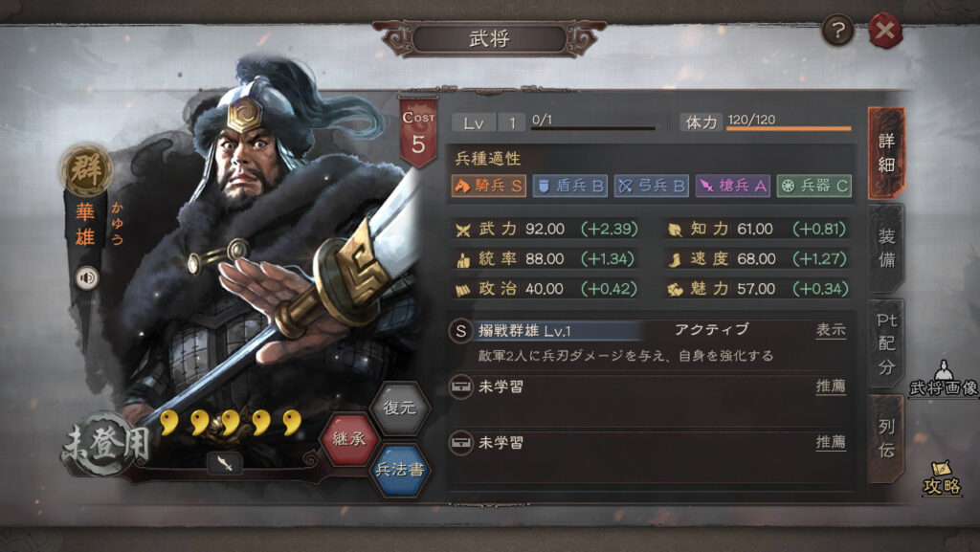Open the 武将画像 portrait icon

(944, 379)
